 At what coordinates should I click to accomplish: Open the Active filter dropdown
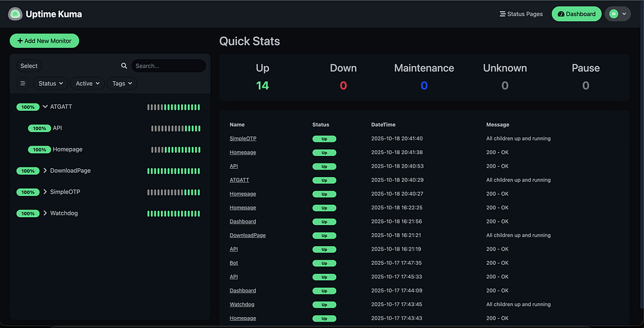coord(88,84)
